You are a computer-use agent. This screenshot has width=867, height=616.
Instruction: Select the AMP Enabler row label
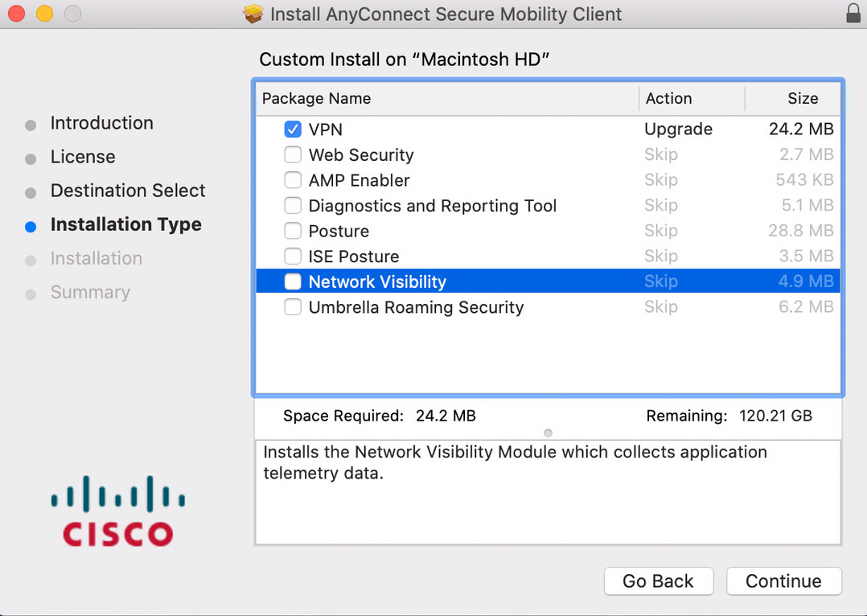359,180
